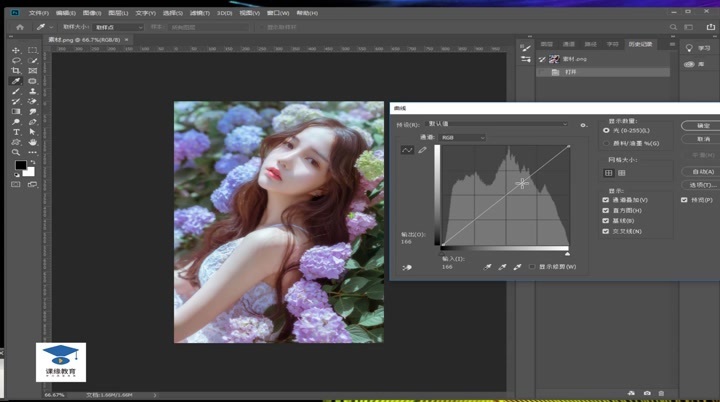Click the white point eyedropper in Curves
The width and height of the screenshot is (720, 402).
517,267
